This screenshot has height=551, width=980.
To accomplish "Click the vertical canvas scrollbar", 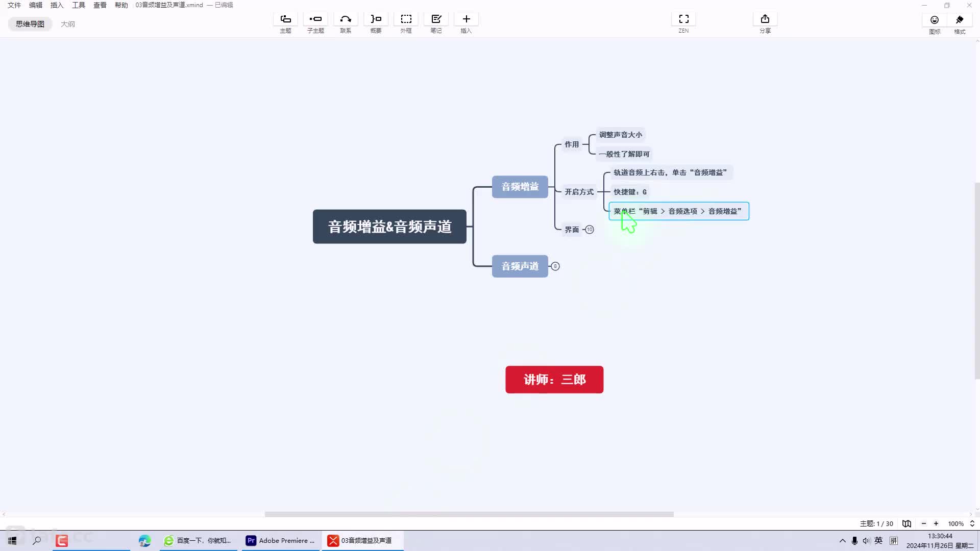I will coord(977,281).
